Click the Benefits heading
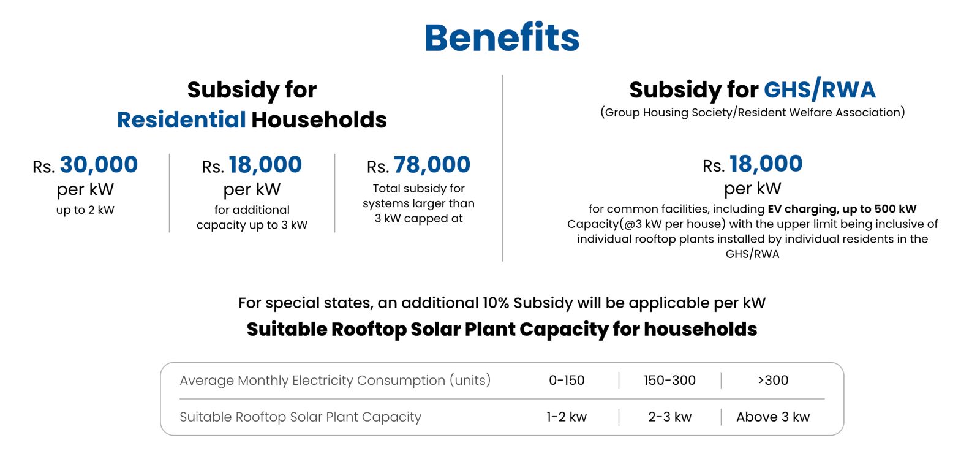Screen dimensions: 980x451 pos(502,38)
